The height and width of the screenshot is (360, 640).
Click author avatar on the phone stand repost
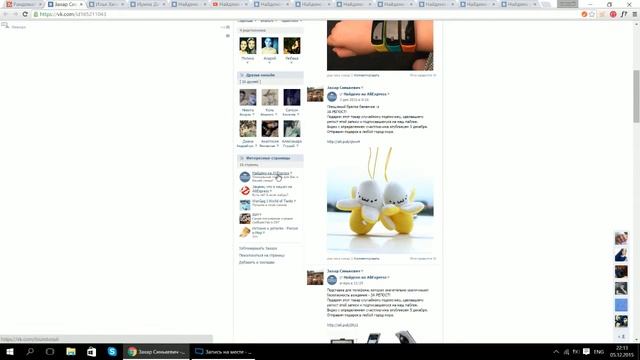pyautogui.click(x=315, y=278)
